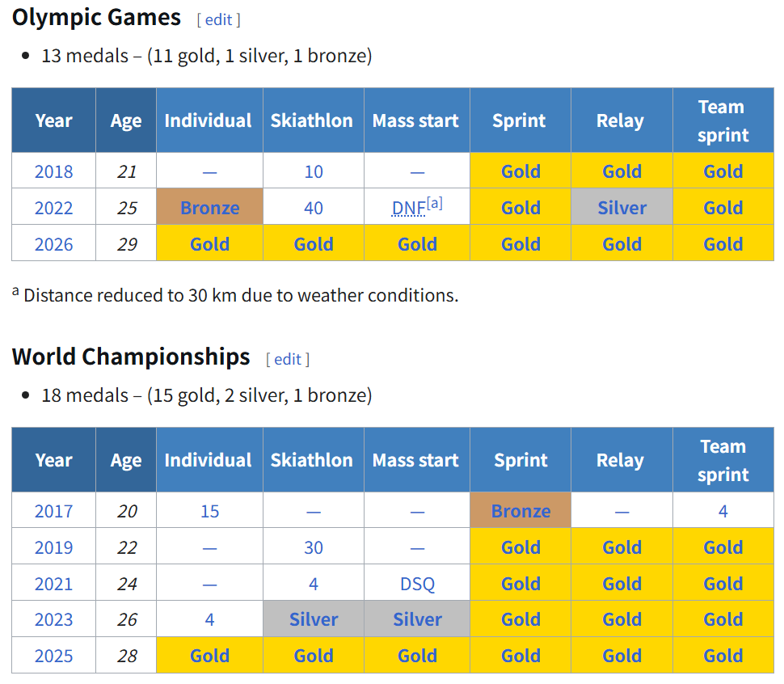Click the Bronze result in 2017 Sprint
This screenshot has width=784, height=684.
point(521,511)
